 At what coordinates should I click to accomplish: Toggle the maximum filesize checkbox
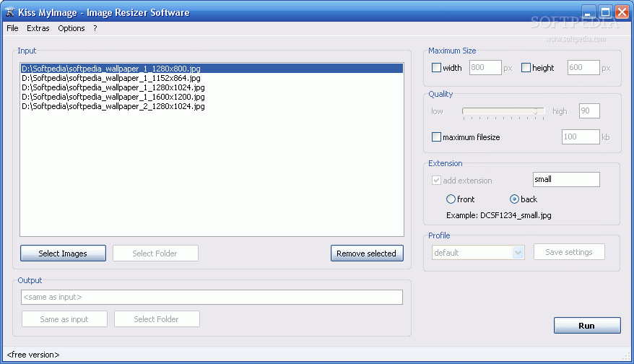436,136
